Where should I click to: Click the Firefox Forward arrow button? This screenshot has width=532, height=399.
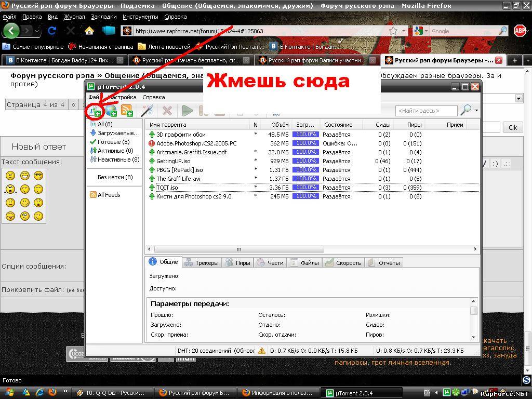pos(27,31)
